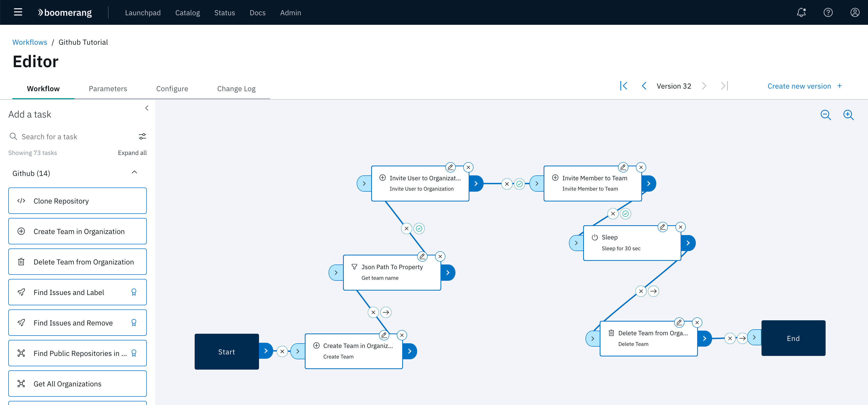Remove the Delete Team node
Viewport: 868px width, 405px height.
tap(697, 322)
